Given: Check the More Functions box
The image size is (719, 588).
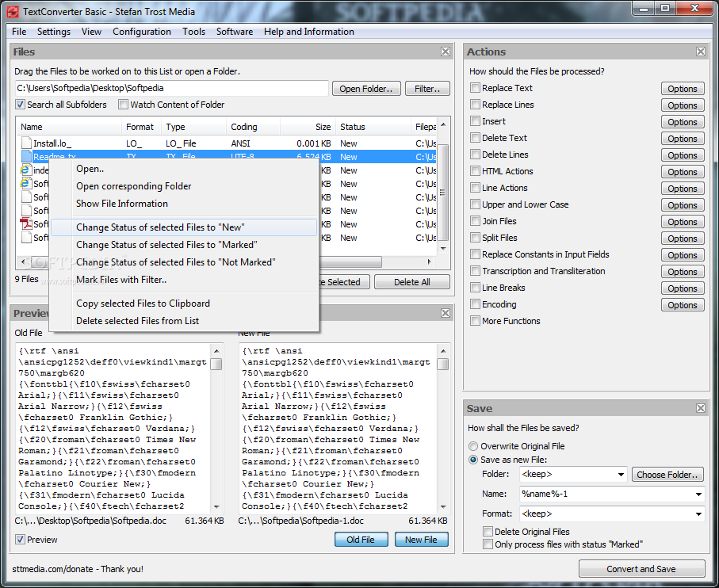Looking at the screenshot, I should [475, 321].
